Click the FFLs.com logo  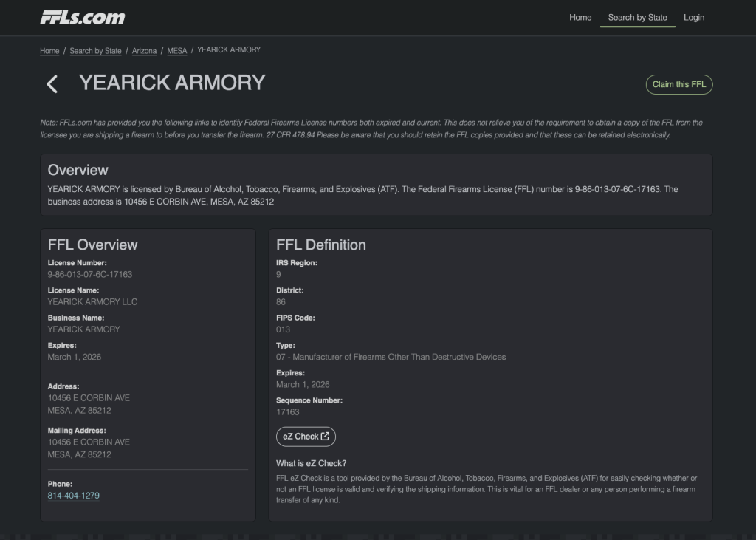pyautogui.click(x=83, y=17)
